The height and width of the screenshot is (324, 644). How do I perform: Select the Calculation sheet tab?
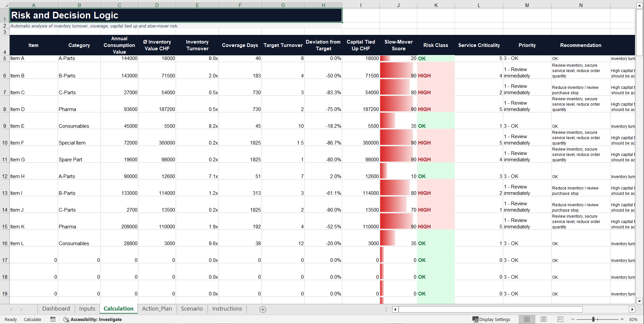coord(118,309)
